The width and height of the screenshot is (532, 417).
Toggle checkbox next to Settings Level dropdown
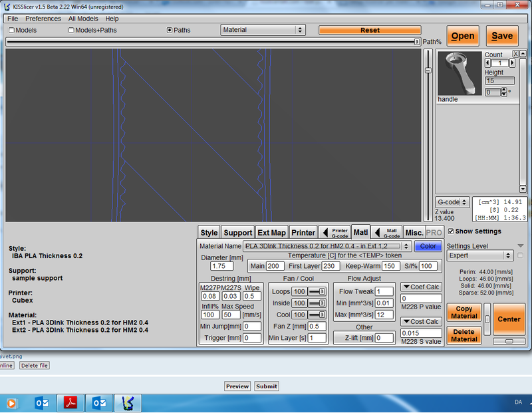click(x=521, y=255)
